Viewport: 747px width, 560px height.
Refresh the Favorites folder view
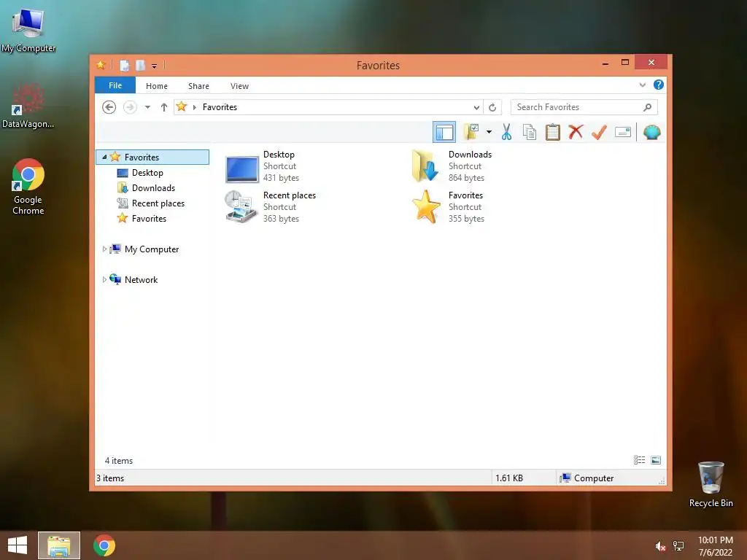[x=492, y=107]
